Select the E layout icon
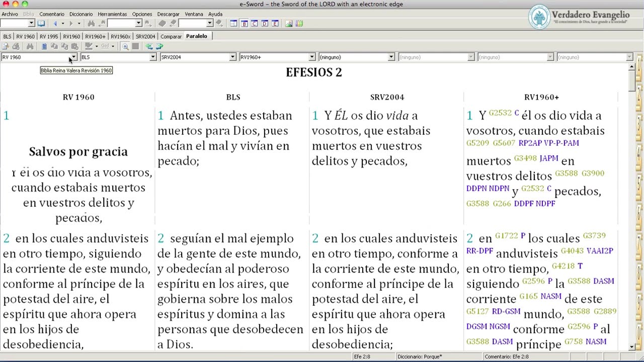This screenshot has height=362, width=644. click(275, 23)
